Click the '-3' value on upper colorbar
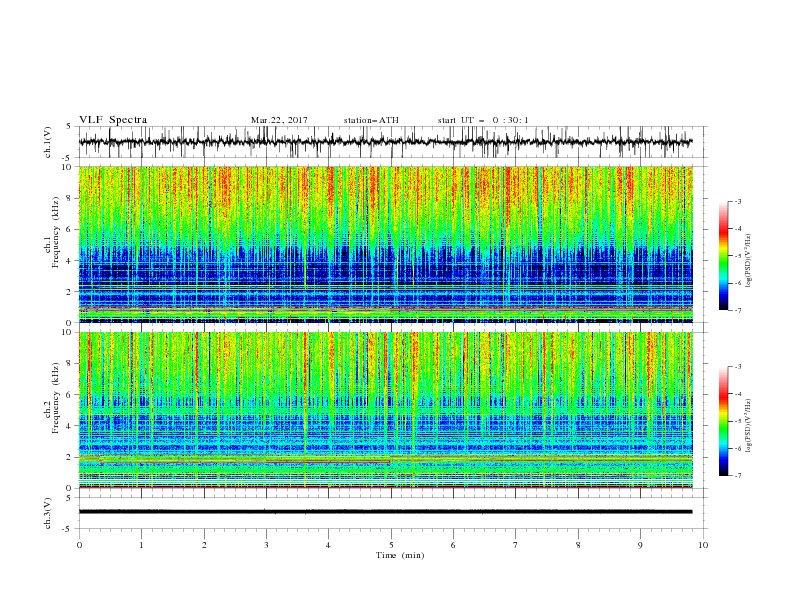The height and width of the screenshot is (612, 792). pos(738,201)
